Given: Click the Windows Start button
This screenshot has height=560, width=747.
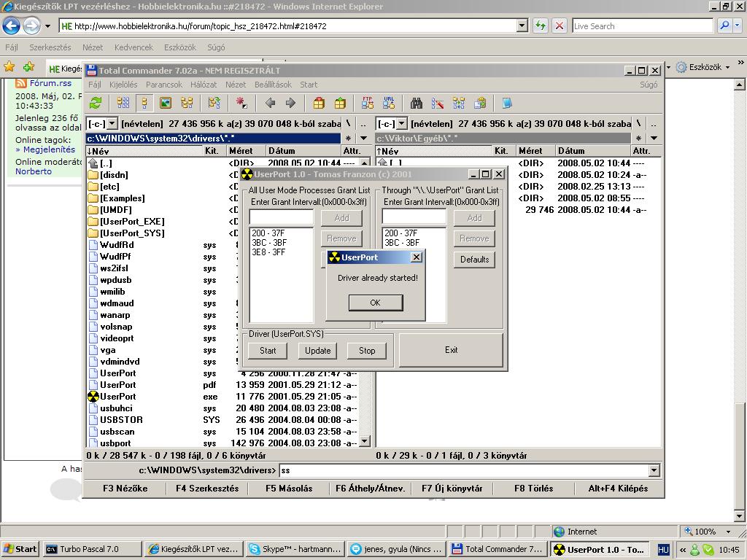Looking at the screenshot, I should tap(20, 549).
